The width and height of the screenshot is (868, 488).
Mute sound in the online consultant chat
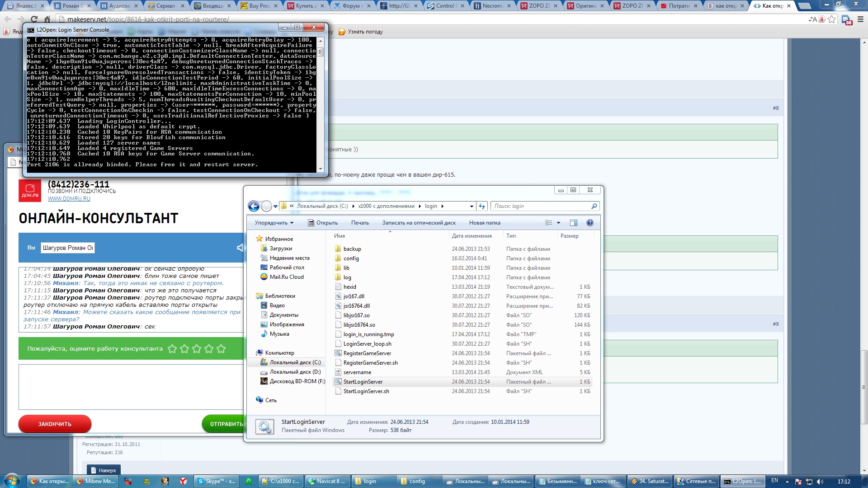click(x=240, y=248)
